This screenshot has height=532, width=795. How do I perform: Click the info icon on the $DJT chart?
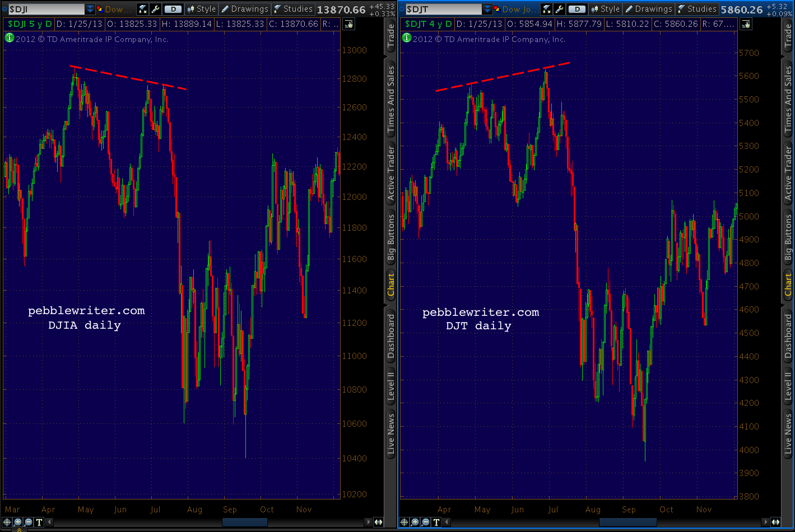407,38
